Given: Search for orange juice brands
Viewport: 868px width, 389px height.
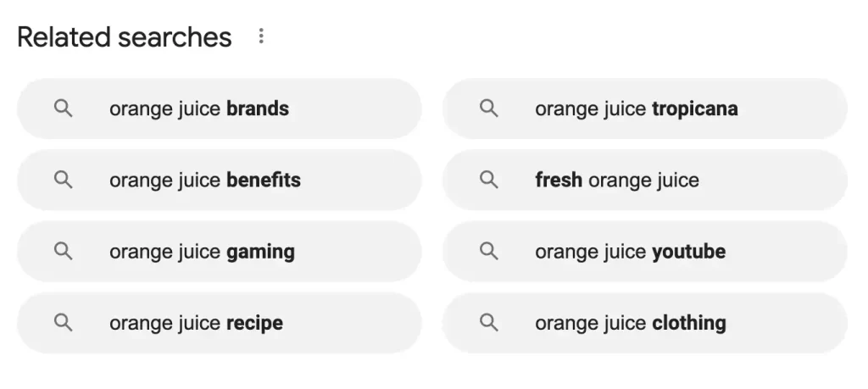Looking at the screenshot, I should (220, 108).
